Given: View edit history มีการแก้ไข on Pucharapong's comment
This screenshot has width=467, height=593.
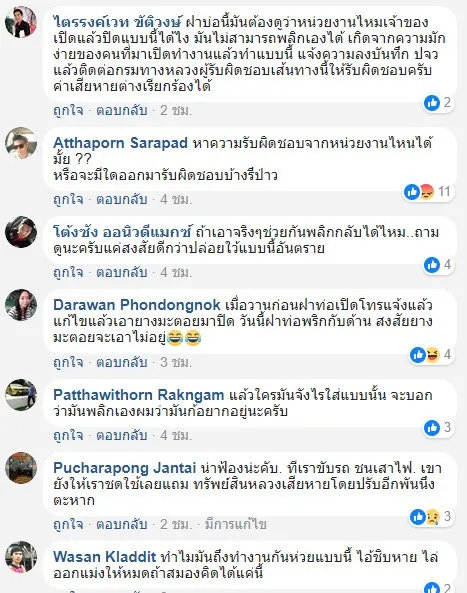Looking at the screenshot, I should pos(236,525).
